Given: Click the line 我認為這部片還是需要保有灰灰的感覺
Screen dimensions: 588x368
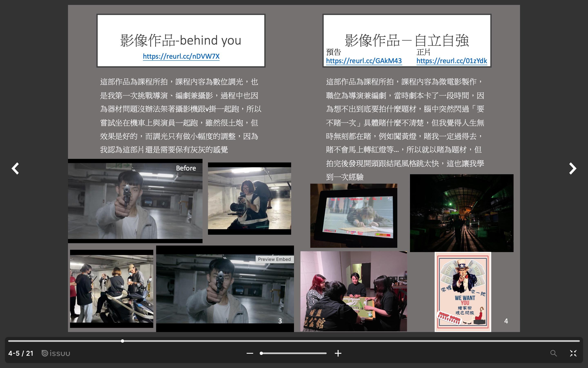Looking at the screenshot, I should pos(164,150).
